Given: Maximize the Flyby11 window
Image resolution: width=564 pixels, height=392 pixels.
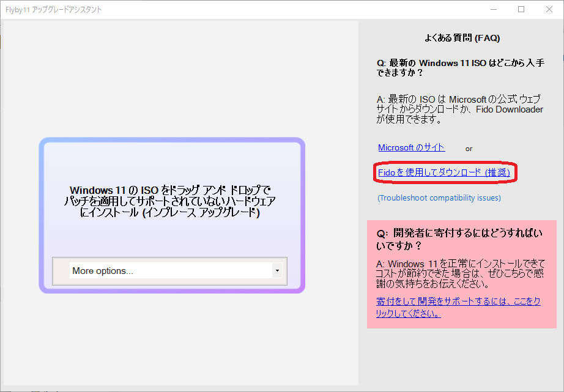Looking at the screenshot, I should click(521, 9).
